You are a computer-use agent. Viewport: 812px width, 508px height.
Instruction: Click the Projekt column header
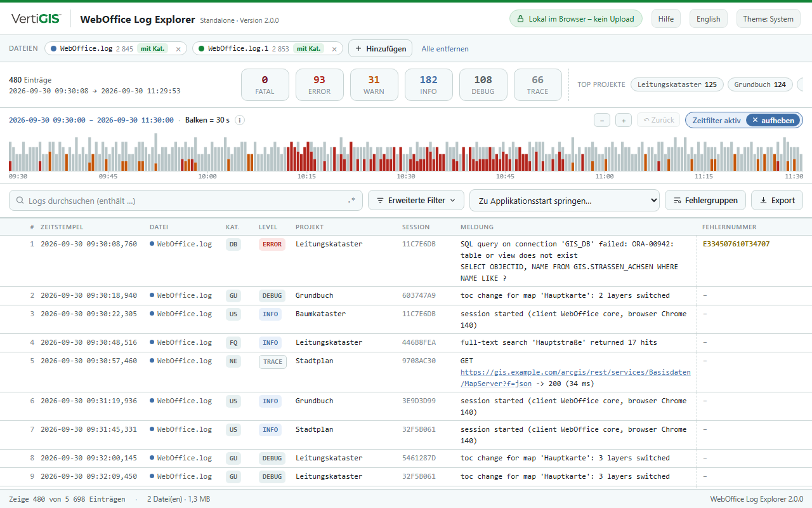click(x=310, y=227)
